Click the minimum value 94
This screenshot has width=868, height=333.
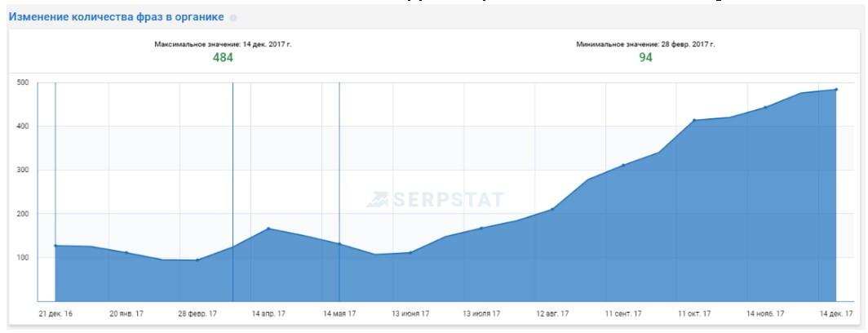click(645, 57)
